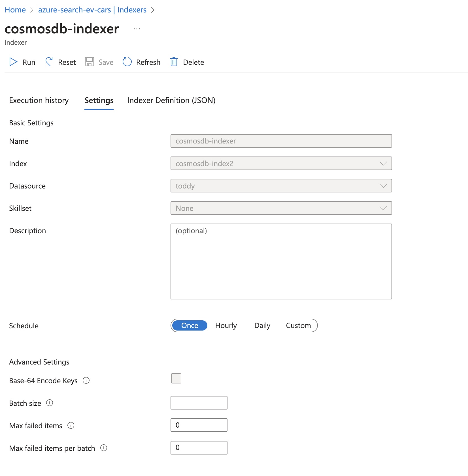Select the Custom schedule option

click(x=298, y=325)
